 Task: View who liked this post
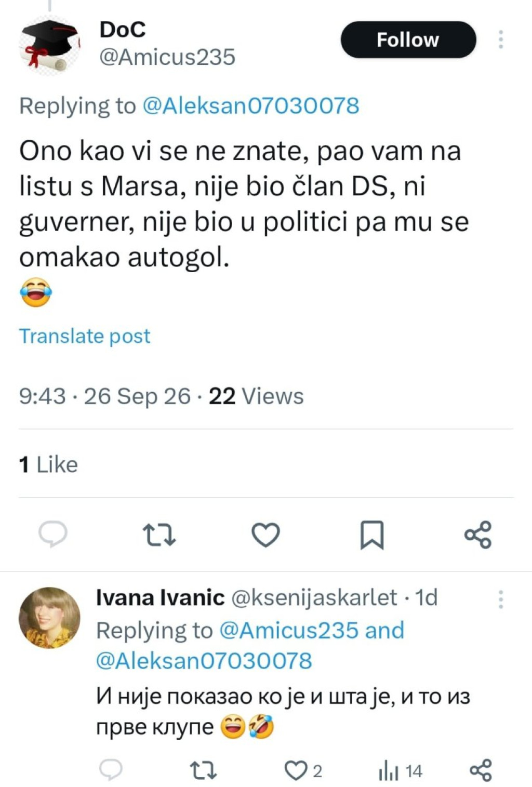point(48,464)
